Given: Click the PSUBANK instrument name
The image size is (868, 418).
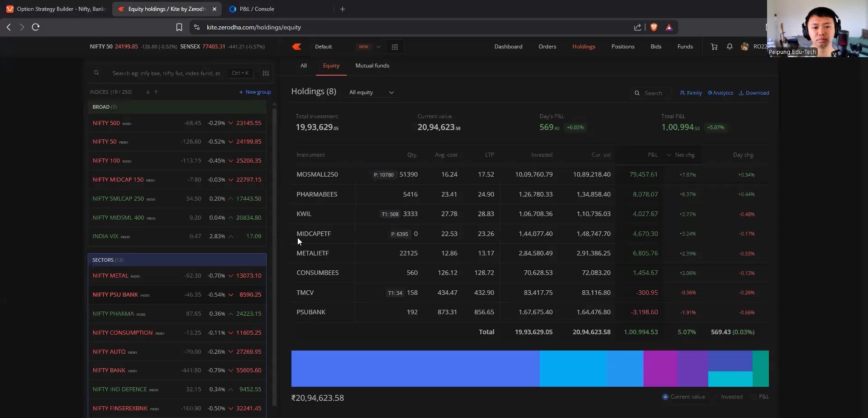Looking at the screenshot, I should coord(311,312).
